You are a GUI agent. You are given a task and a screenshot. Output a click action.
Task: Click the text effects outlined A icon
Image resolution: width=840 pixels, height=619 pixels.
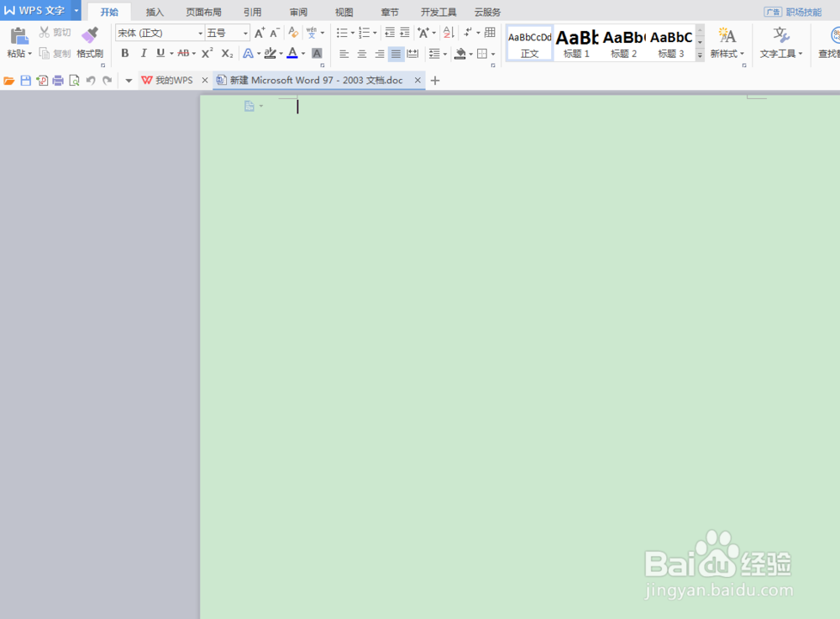point(248,53)
